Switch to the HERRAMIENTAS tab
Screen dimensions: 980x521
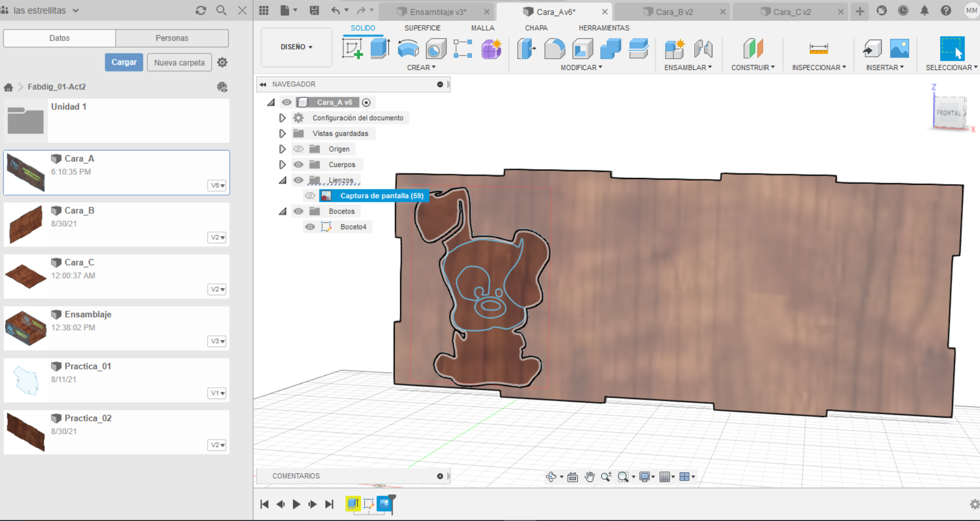[604, 28]
